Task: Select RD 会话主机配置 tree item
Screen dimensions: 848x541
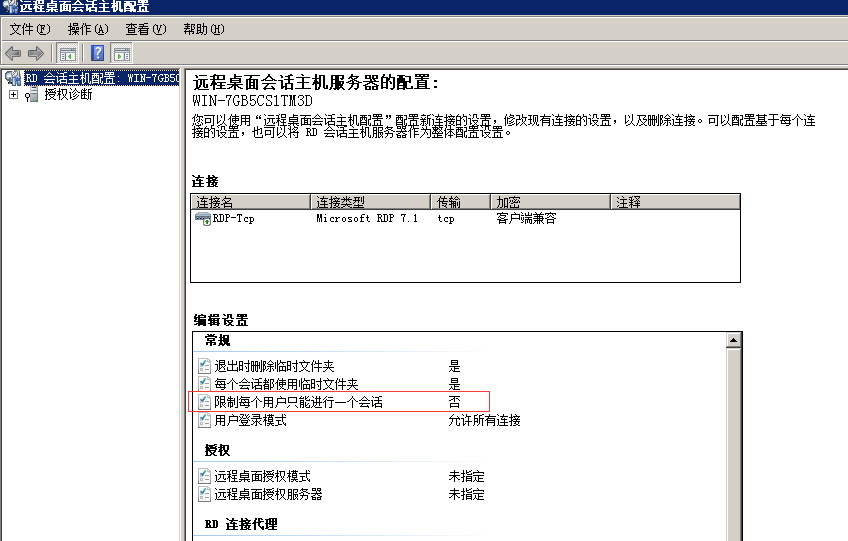Action: pyautogui.click(x=102, y=78)
